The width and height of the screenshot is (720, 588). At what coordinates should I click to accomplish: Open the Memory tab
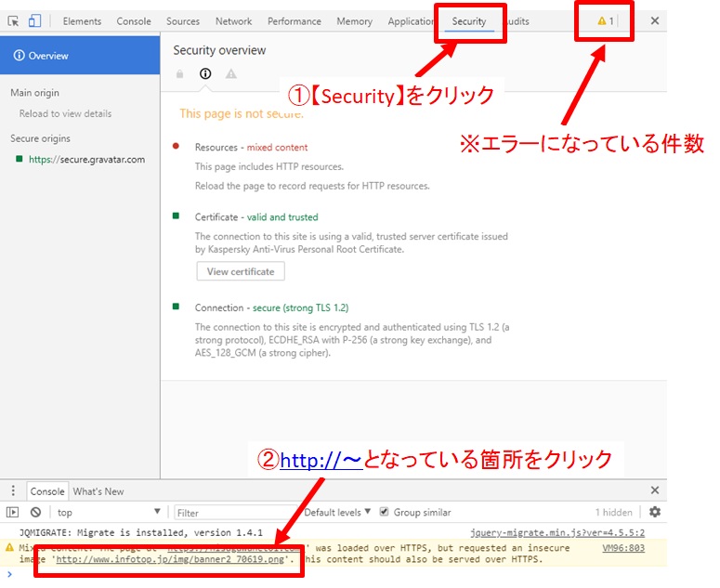pyautogui.click(x=354, y=21)
